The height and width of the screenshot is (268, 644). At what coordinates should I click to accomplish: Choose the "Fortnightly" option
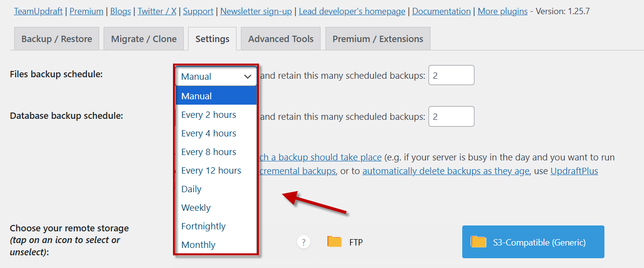(x=203, y=226)
